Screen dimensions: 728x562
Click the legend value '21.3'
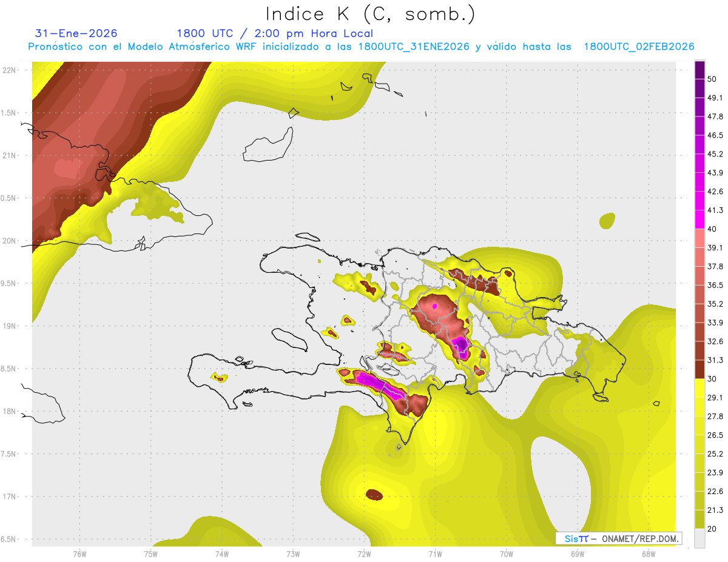(x=715, y=510)
